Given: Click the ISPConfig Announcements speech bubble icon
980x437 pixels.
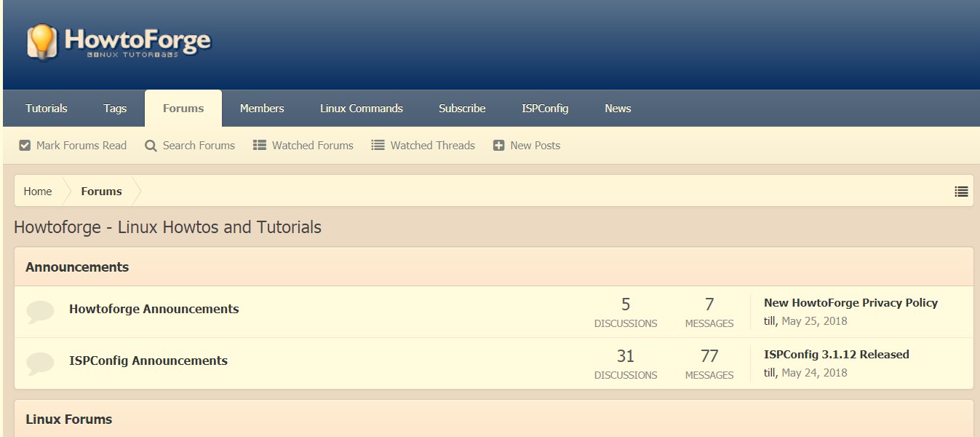Looking at the screenshot, I should [40, 363].
